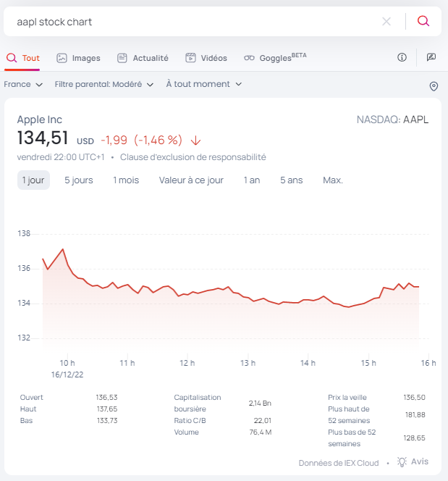Screen dimensions: 448x481
Task: Click the Apple Inc company name
Action: tap(40, 120)
